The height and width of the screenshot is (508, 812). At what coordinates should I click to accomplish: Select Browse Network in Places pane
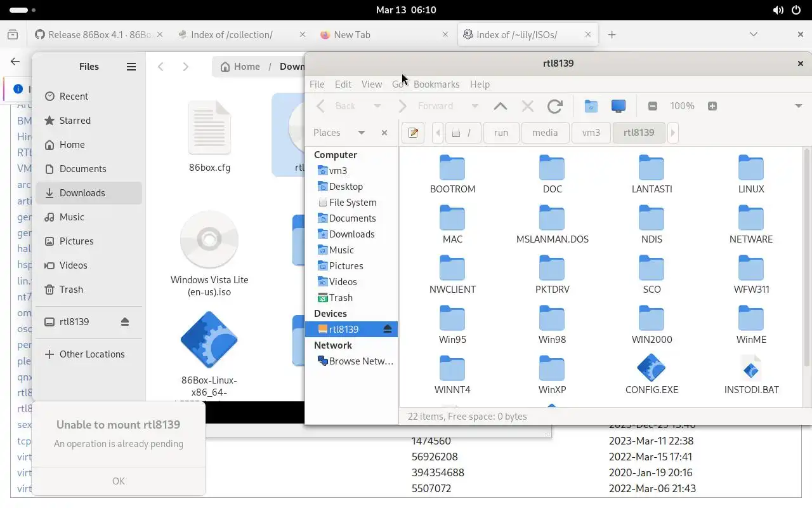click(x=352, y=361)
